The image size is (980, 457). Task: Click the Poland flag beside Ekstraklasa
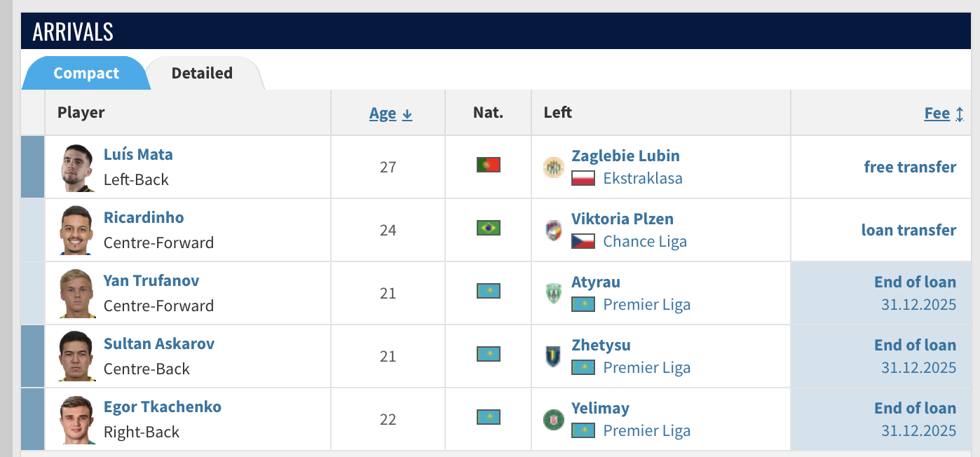click(583, 178)
